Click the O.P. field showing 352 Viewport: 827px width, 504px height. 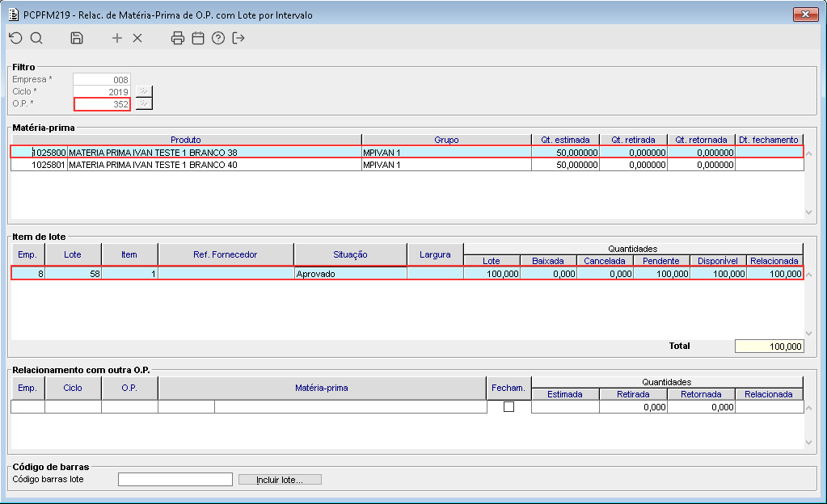point(102,104)
